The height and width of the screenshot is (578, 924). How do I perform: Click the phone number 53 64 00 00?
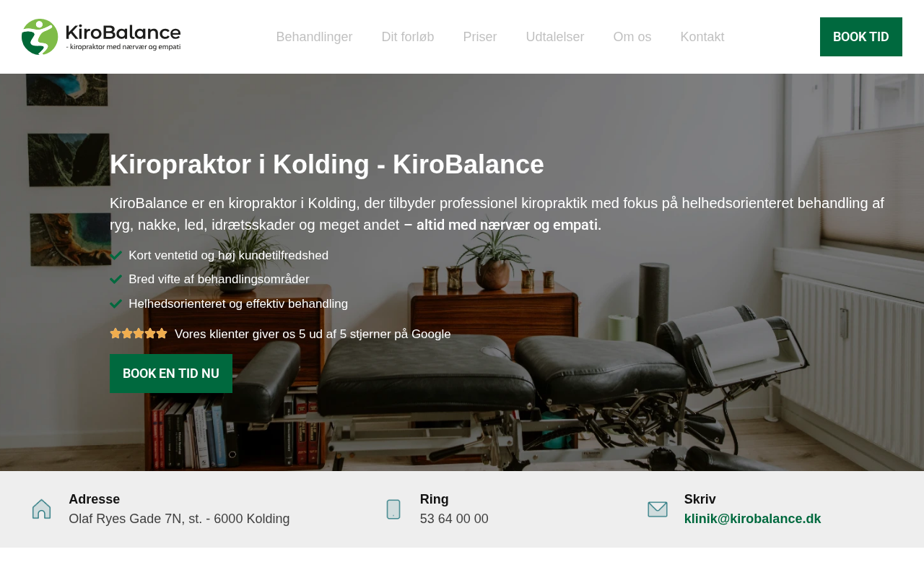(454, 519)
